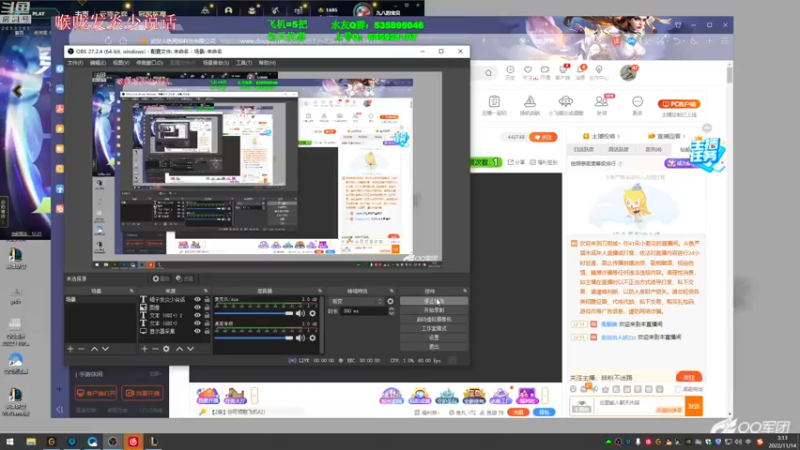The height and width of the screenshot is (450, 800).
Task: Open the Tools menu in OBS menu bar
Action: pyautogui.click(x=243, y=63)
